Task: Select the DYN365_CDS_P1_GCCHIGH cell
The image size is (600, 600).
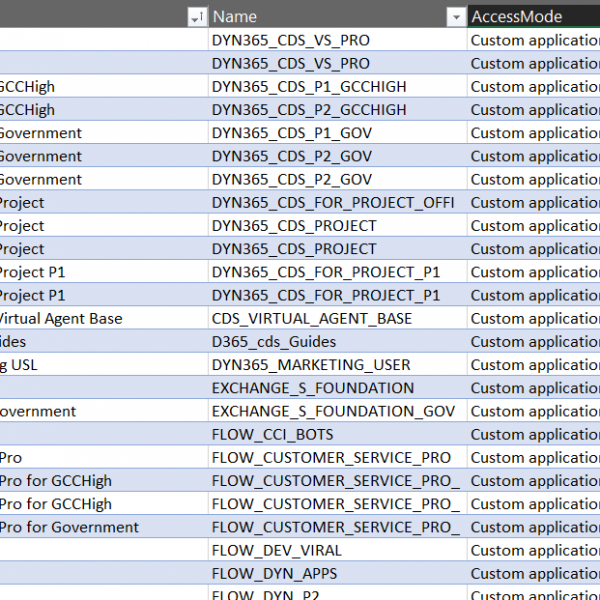Action: pyautogui.click(x=338, y=86)
